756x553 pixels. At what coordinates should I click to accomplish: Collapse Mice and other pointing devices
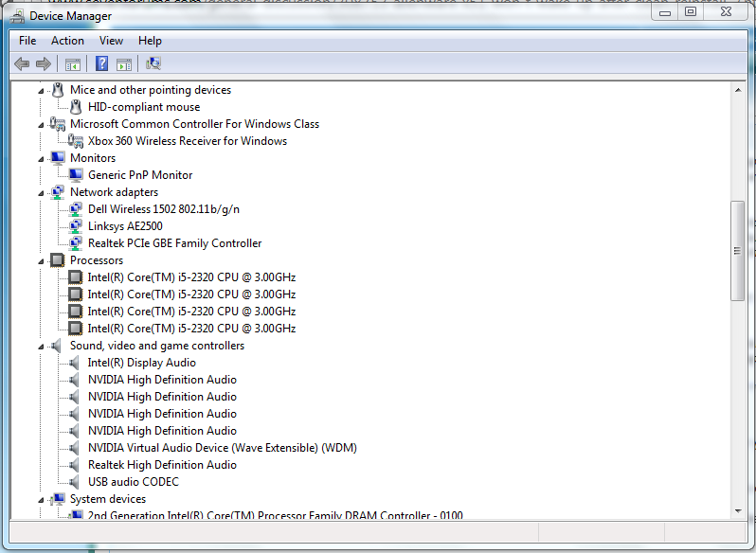click(41, 91)
